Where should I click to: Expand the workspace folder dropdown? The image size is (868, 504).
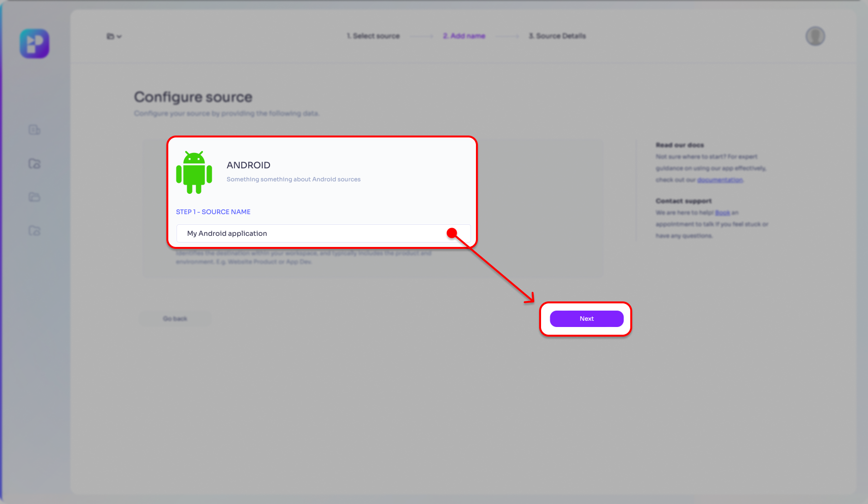coord(114,36)
